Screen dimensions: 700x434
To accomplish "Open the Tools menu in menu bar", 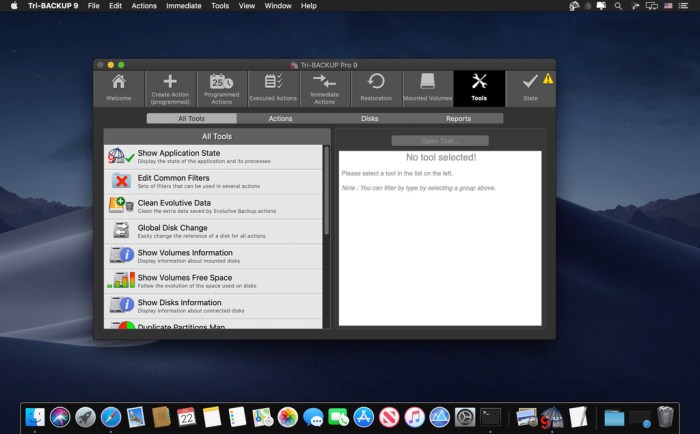I will tap(220, 6).
